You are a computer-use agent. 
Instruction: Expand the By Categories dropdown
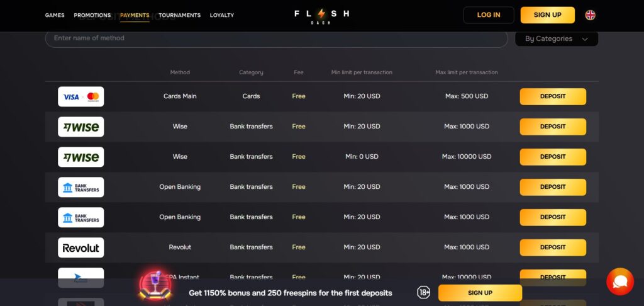(556, 39)
